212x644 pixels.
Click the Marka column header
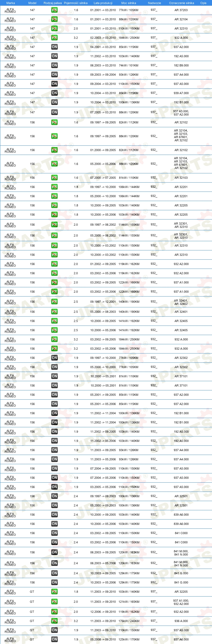[11, 3]
